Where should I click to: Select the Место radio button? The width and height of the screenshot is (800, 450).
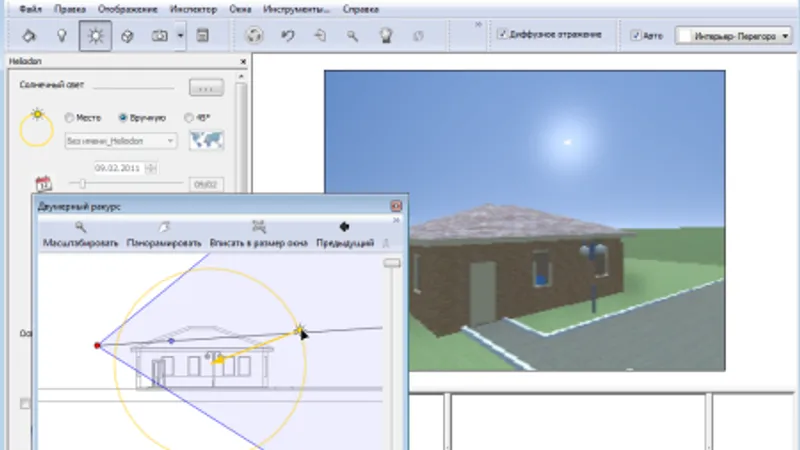point(69,118)
